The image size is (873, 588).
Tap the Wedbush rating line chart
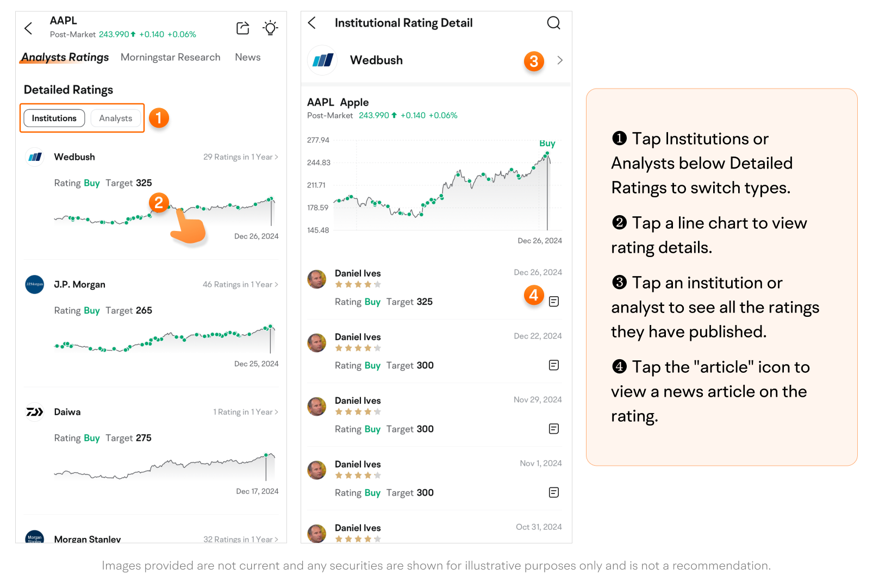tap(163, 213)
